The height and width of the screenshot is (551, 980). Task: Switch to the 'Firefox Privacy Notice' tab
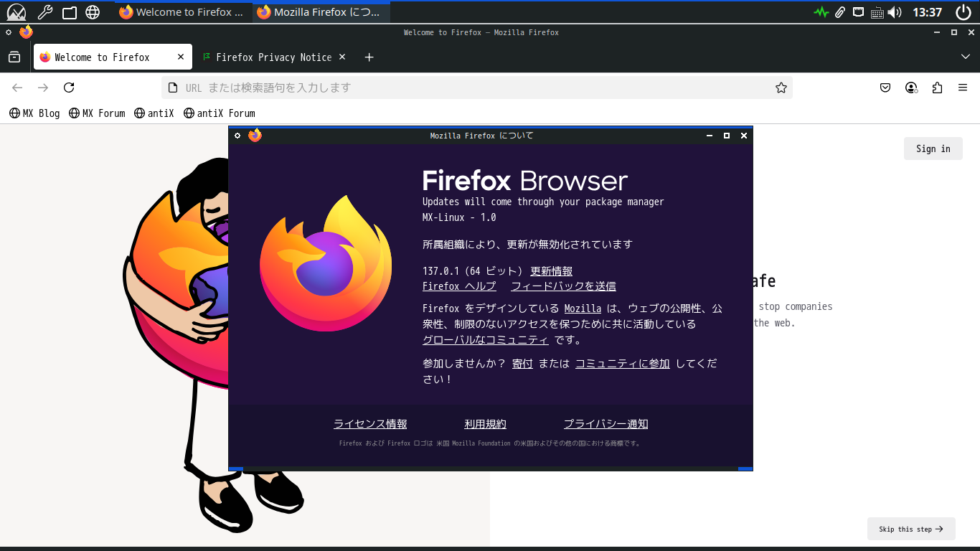[274, 57]
